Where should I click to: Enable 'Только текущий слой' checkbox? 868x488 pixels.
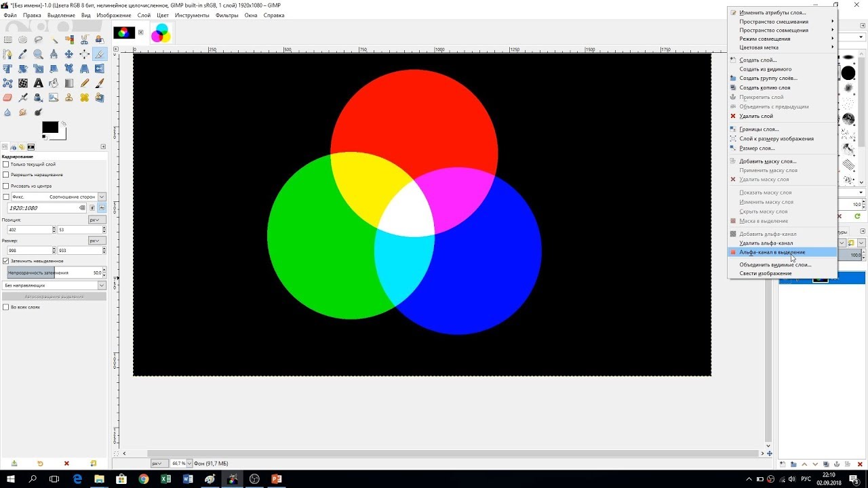pyautogui.click(x=6, y=164)
